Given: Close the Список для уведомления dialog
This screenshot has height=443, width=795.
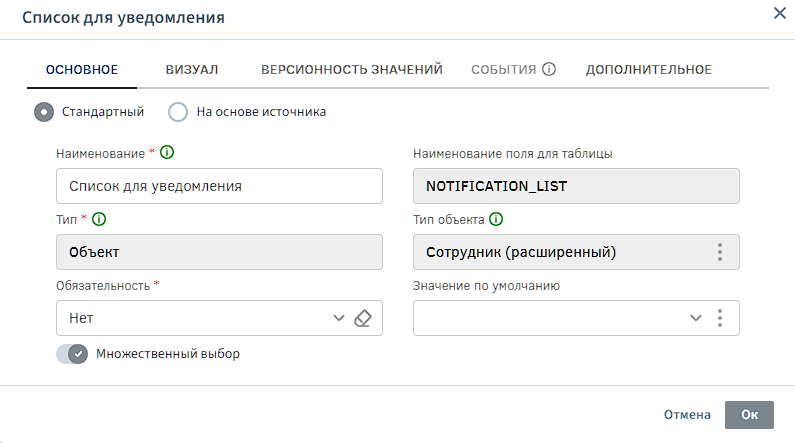Looking at the screenshot, I should 780,14.
